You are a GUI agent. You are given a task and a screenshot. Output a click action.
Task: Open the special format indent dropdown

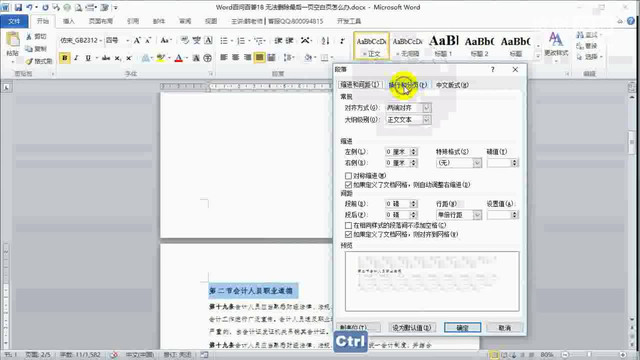[477, 163]
